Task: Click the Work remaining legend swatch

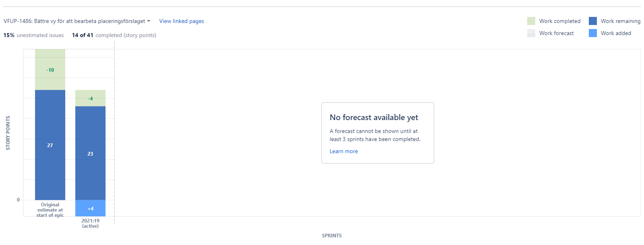Action: 593,21
